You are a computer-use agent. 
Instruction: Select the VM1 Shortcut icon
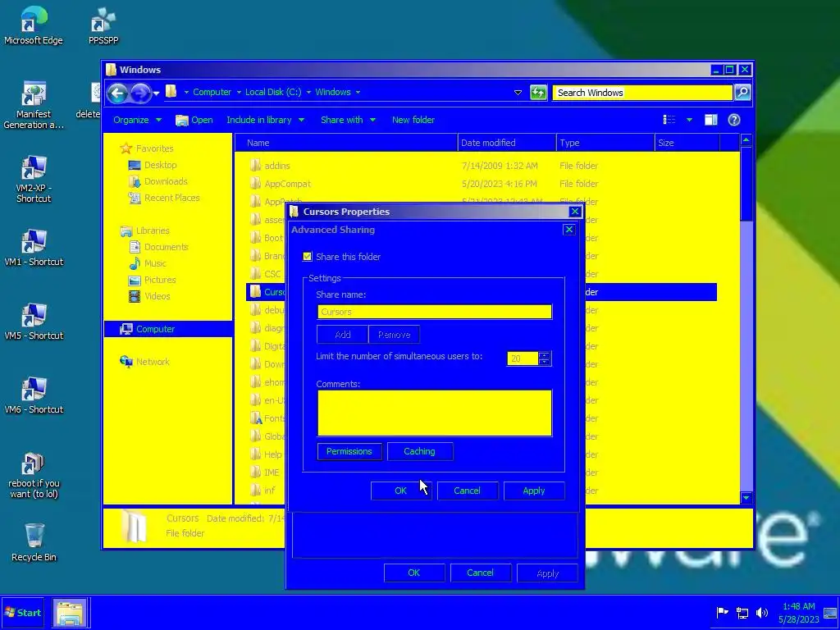click(33, 248)
